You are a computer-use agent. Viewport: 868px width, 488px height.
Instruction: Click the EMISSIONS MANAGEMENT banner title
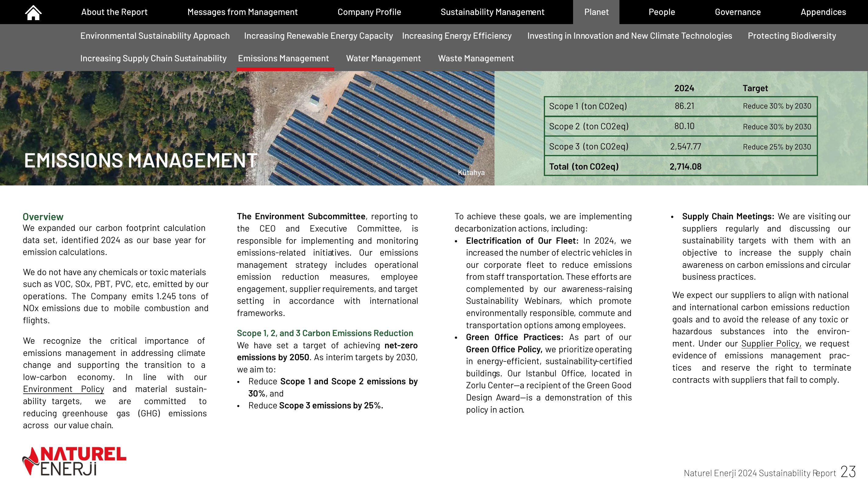point(141,160)
